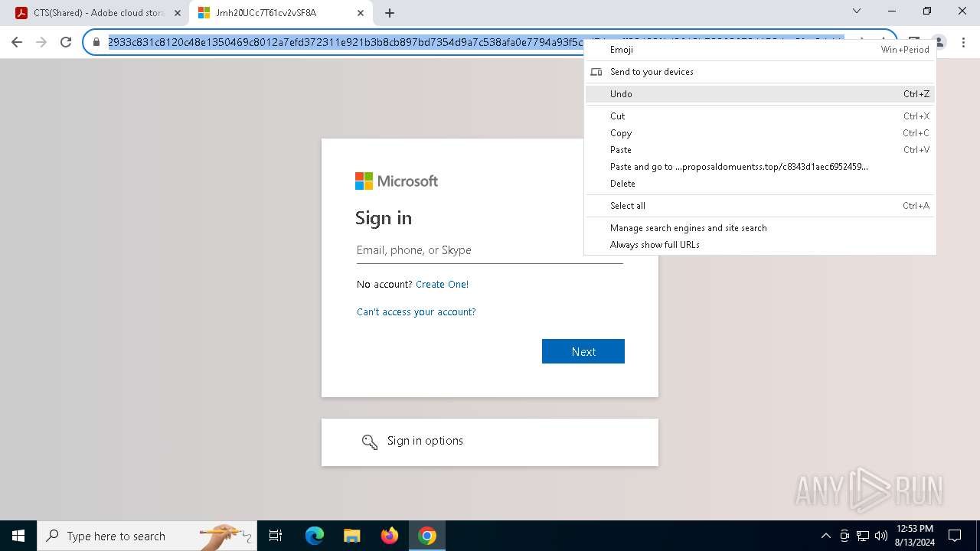Viewport: 980px width, 551px height.
Task: Click the Microsoft logo on sign-in card
Action: (397, 181)
